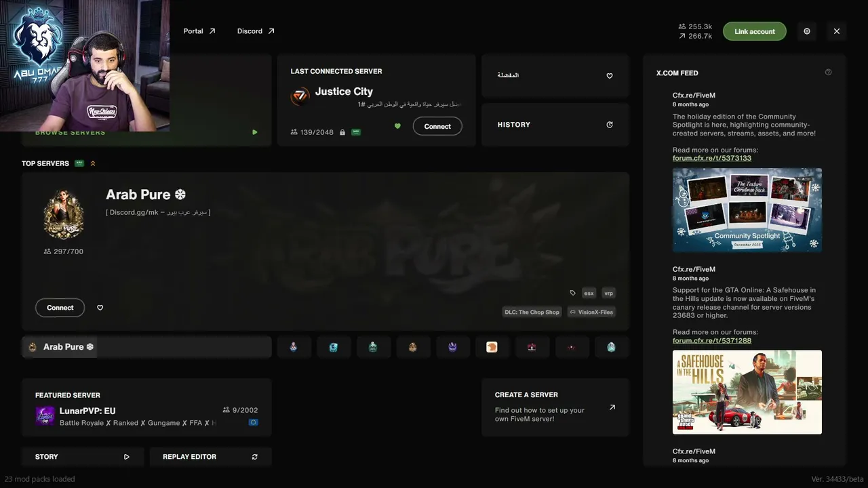868x488 pixels.
Task: Open the المفضلة favorites panel
Action: pyautogui.click(x=555, y=76)
